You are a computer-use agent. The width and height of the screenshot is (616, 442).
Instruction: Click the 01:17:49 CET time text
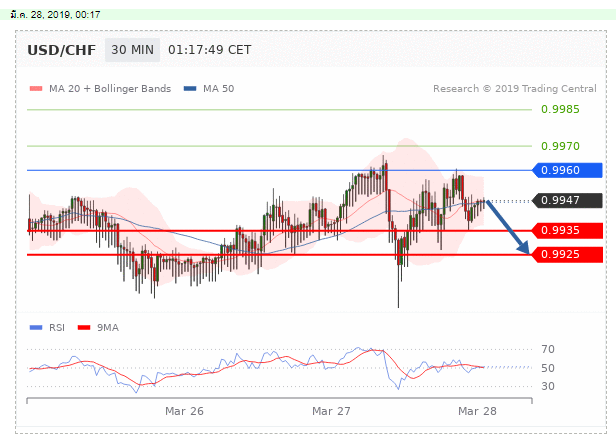click(x=209, y=50)
